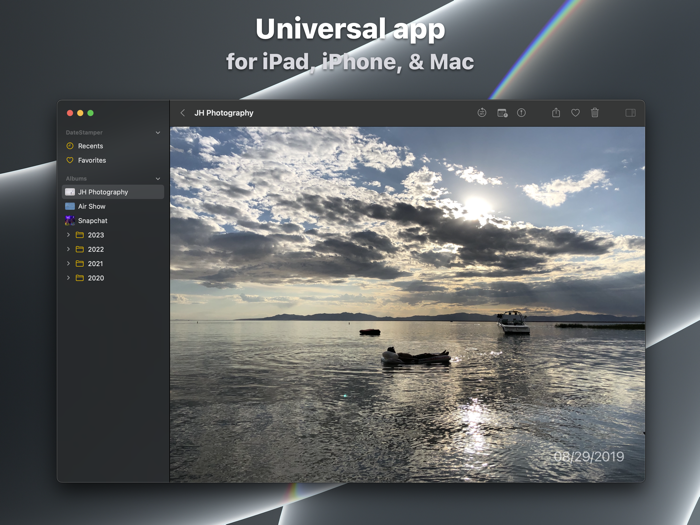Click the Albums section header

[x=76, y=179]
